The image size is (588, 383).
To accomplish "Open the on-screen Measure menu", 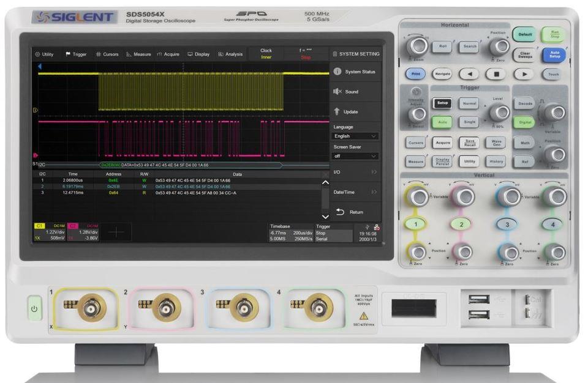I will (x=138, y=54).
